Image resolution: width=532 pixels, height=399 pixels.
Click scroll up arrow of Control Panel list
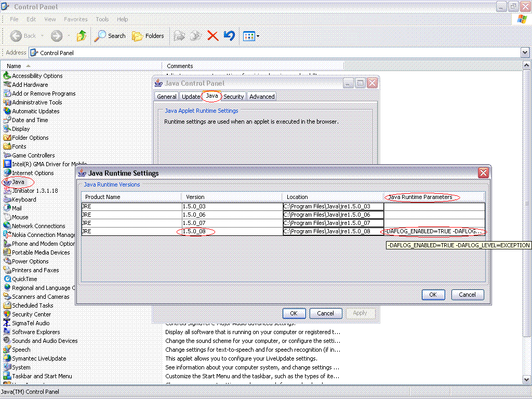(526, 65)
